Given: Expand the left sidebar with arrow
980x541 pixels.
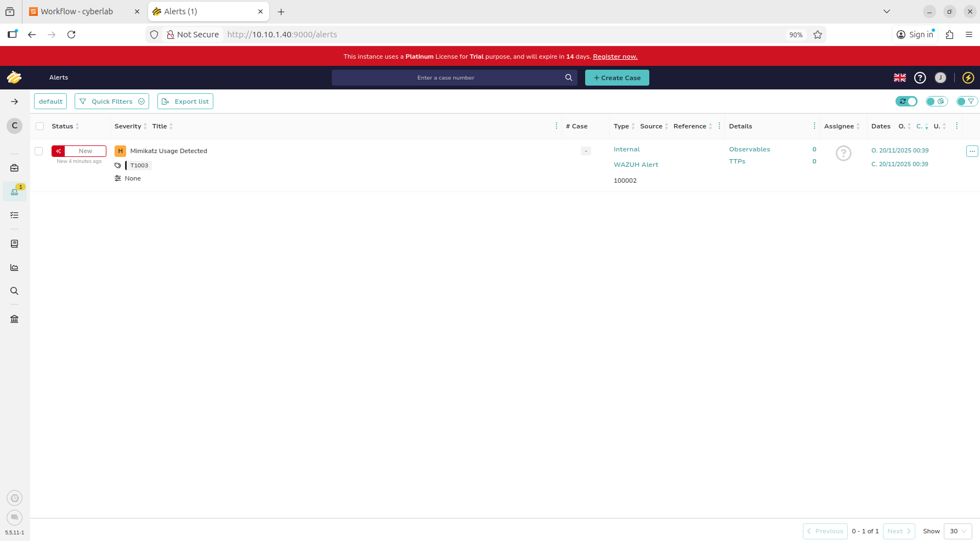Looking at the screenshot, I should pyautogui.click(x=14, y=102).
